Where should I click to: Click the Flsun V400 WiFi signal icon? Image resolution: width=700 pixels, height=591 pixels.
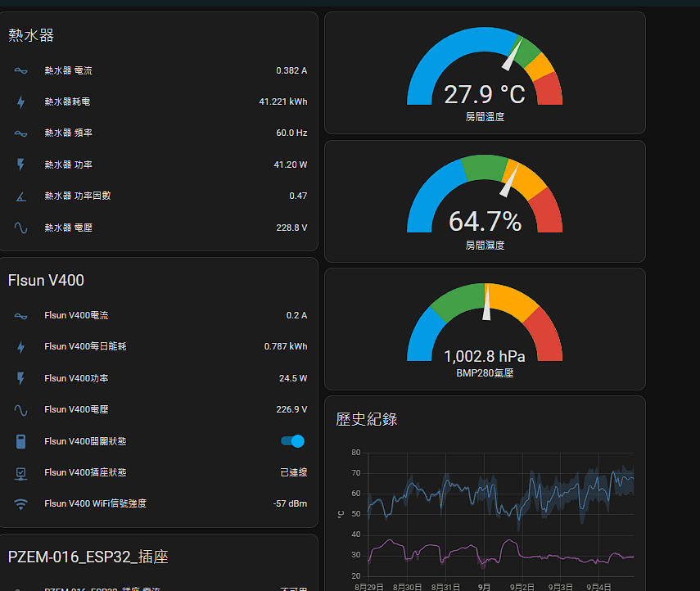(20, 504)
